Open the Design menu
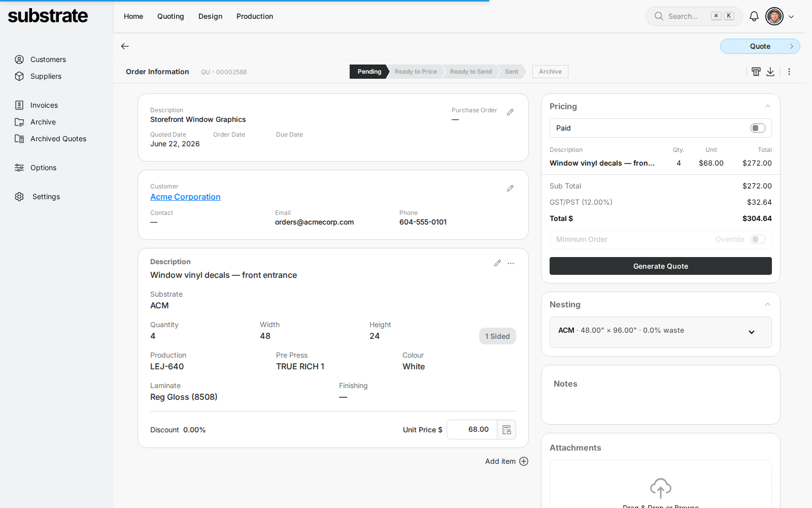The height and width of the screenshot is (508, 812). click(210, 16)
